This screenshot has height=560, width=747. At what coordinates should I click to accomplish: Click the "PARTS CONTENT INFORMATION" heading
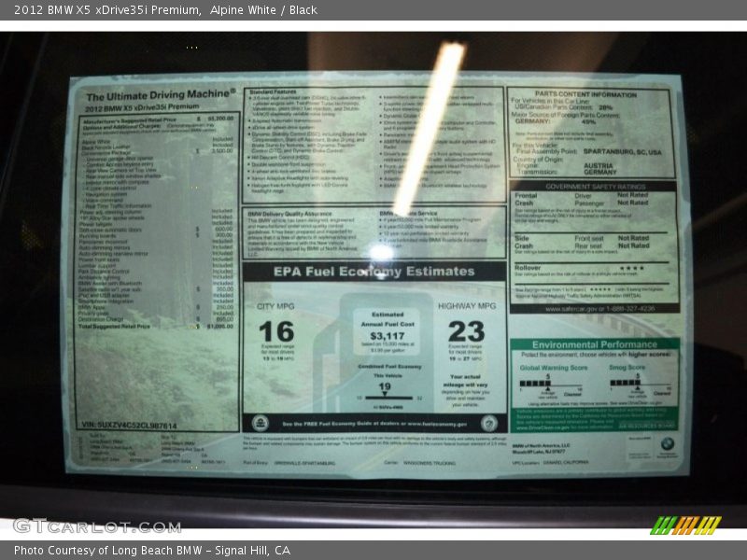(585, 94)
